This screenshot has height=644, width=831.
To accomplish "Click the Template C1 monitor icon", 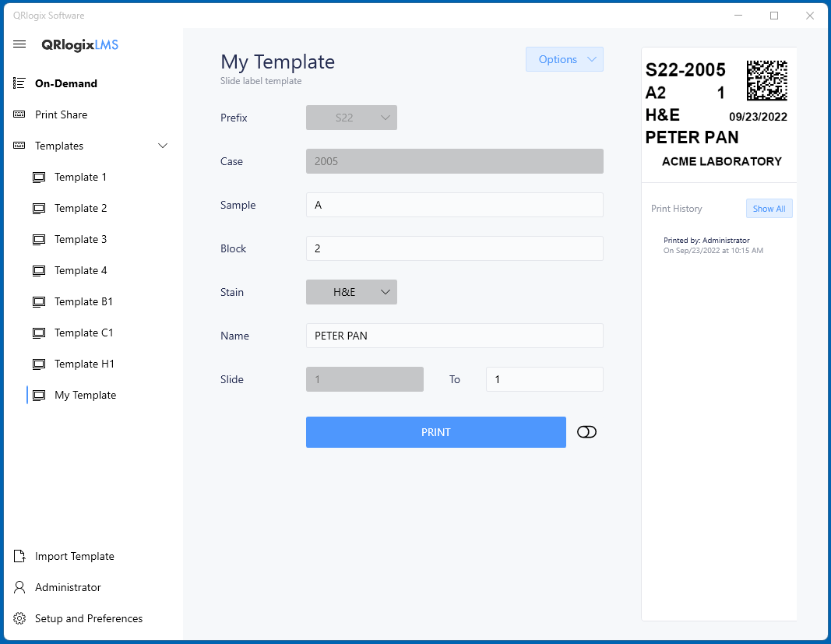I will [x=39, y=333].
